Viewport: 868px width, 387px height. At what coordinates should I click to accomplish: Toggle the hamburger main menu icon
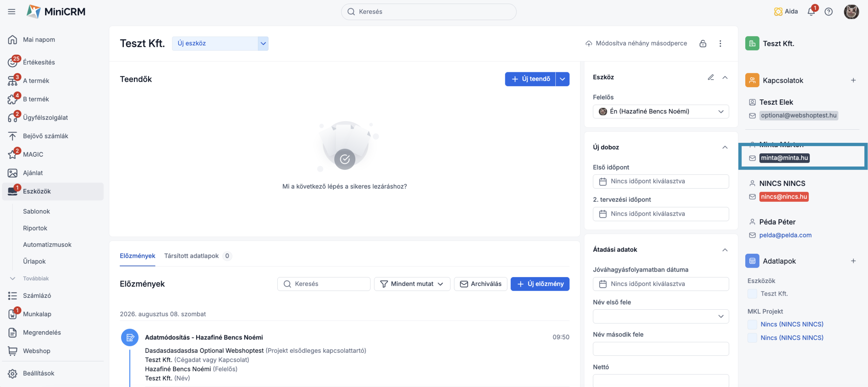coord(12,12)
